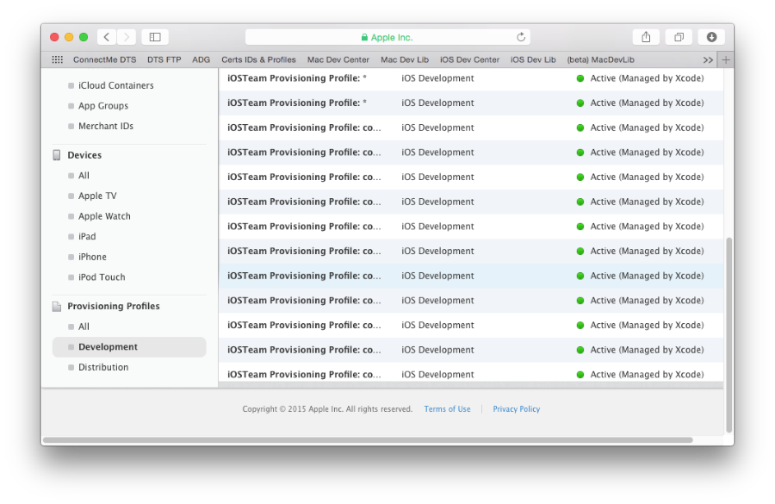Open the Privacy Policy link
The width and height of the screenshot is (775, 504).
[x=516, y=409]
